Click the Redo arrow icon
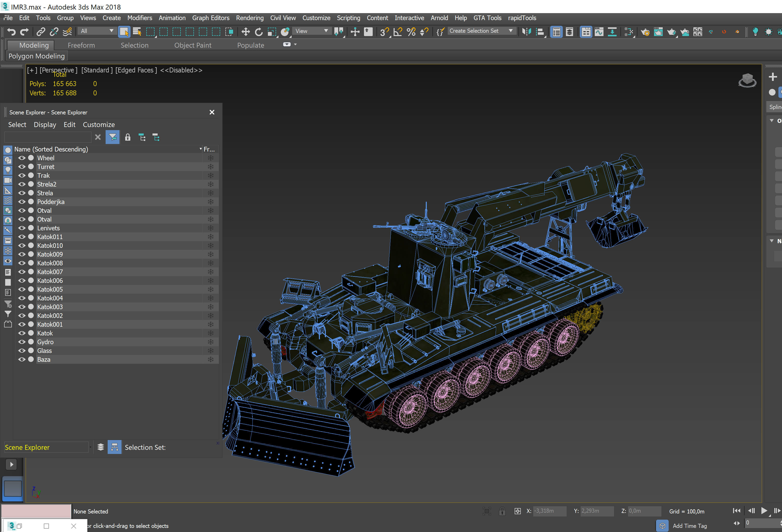Image resolution: width=782 pixels, height=532 pixels. click(24, 32)
